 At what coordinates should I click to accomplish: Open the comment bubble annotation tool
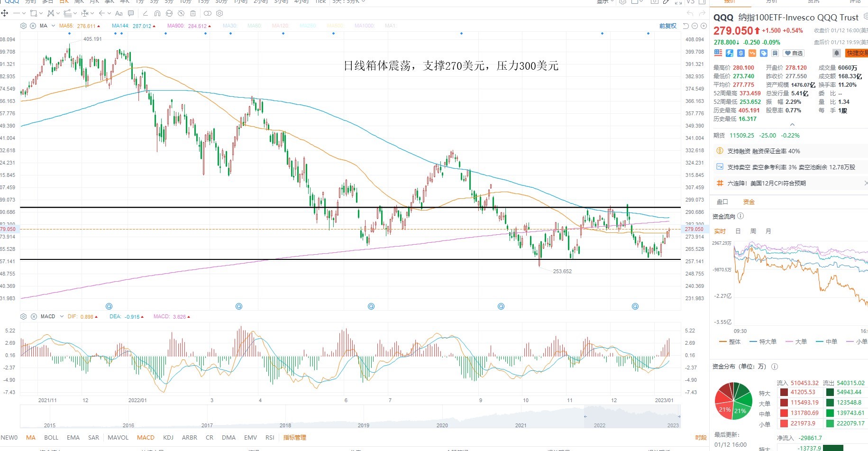click(131, 13)
